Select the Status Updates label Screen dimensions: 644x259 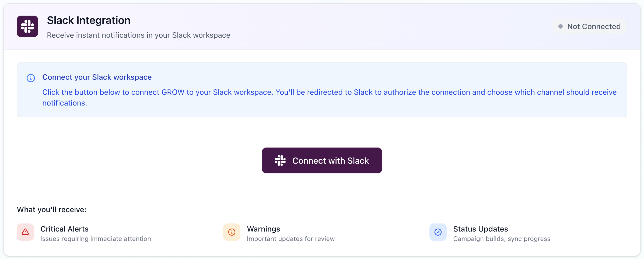480,229
